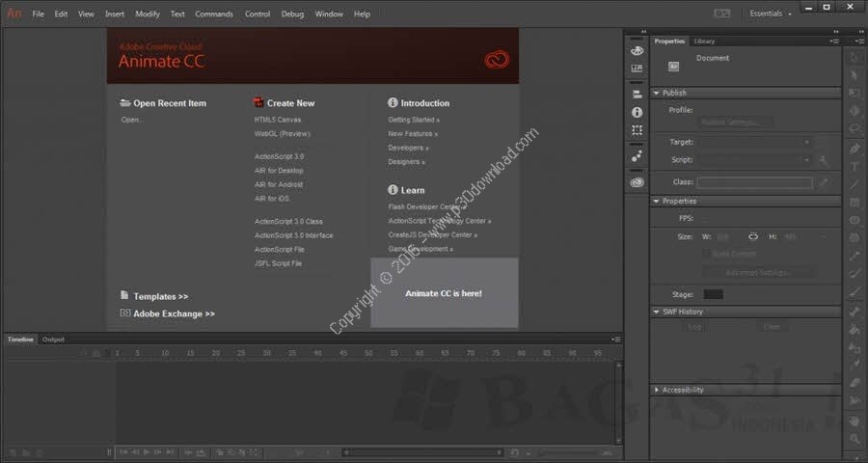The height and width of the screenshot is (463, 868).
Task: Click Go to first frame in timeline
Action: (124, 452)
